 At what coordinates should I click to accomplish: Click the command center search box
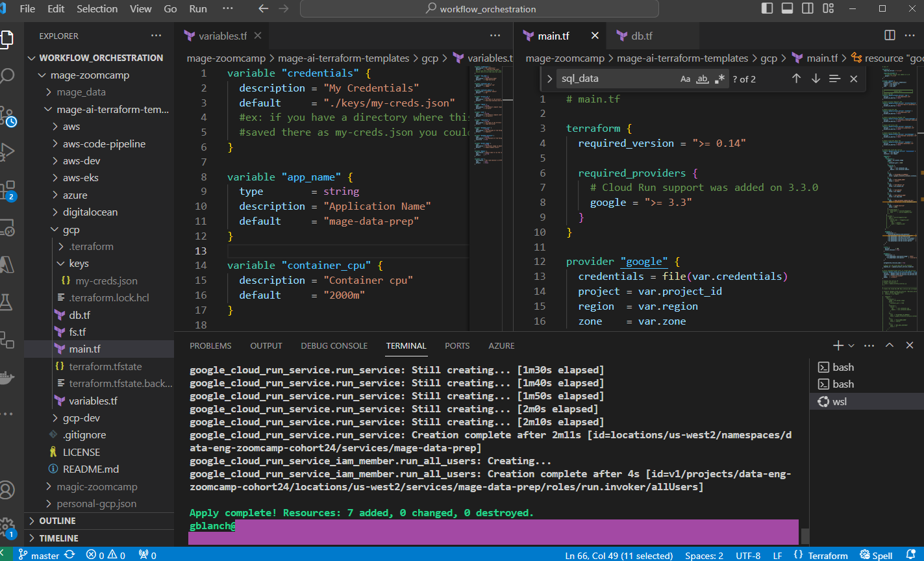(x=479, y=9)
